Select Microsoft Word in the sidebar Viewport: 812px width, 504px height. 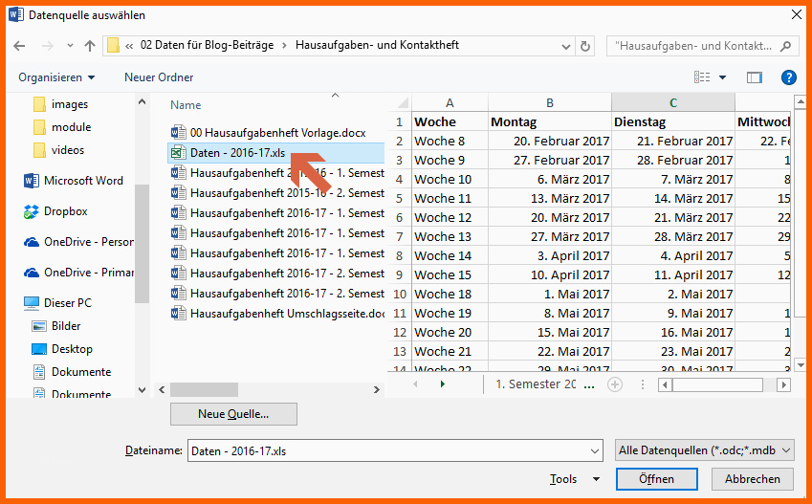coord(82,181)
